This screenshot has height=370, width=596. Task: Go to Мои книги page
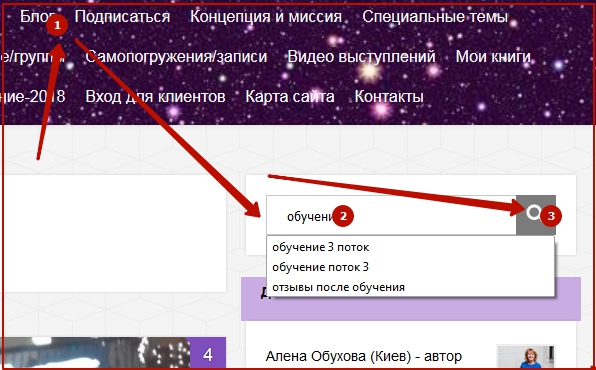click(x=493, y=57)
